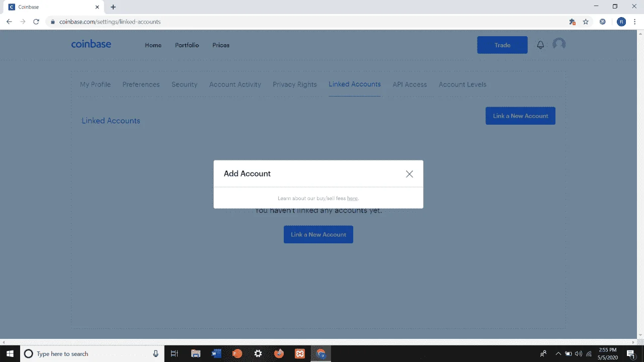This screenshot has height=362, width=644.
Task: Switch to Privacy Rights tab
Action: click(295, 84)
